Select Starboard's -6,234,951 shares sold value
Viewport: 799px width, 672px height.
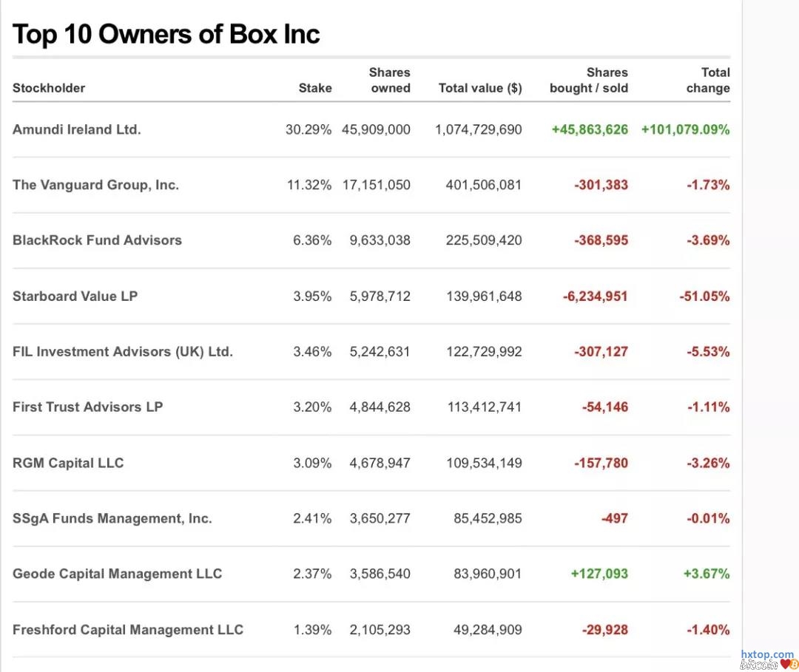click(595, 296)
